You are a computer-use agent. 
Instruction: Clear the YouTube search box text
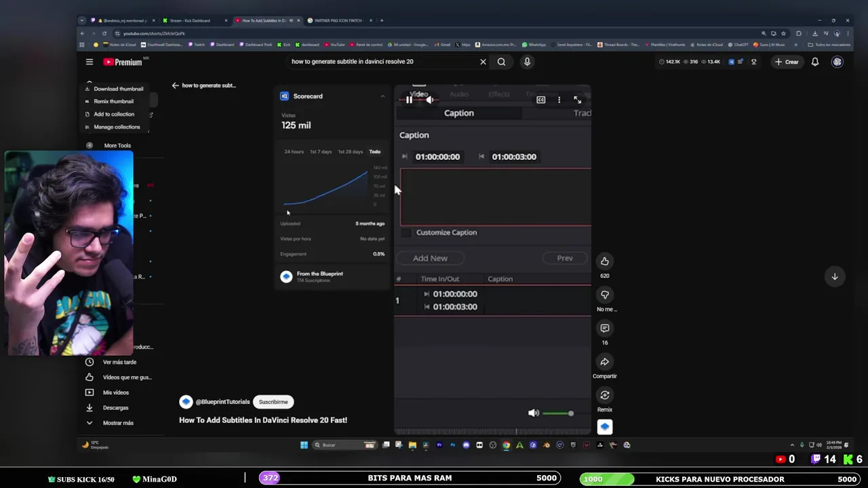tap(483, 62)
